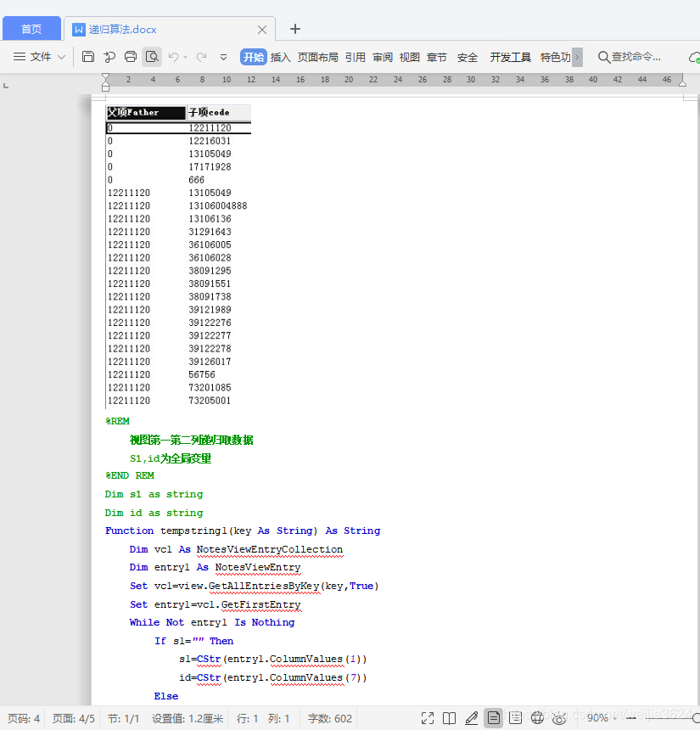
Task: Click the zoom out minus button
Action: (x=631, y=718)
